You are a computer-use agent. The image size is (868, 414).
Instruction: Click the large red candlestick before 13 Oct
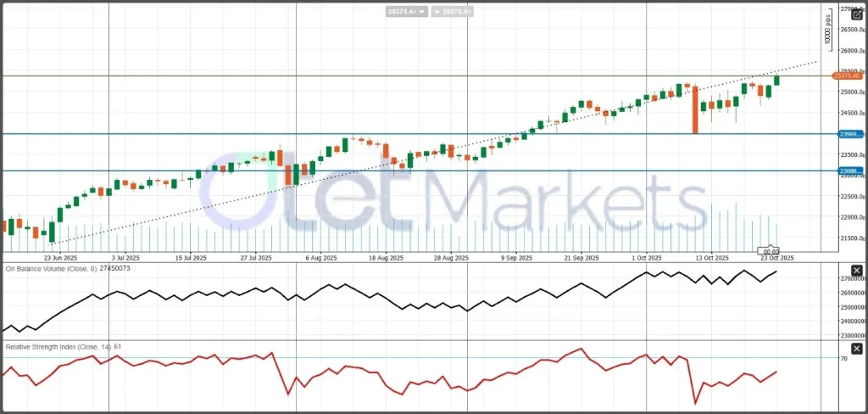[695, 109]
